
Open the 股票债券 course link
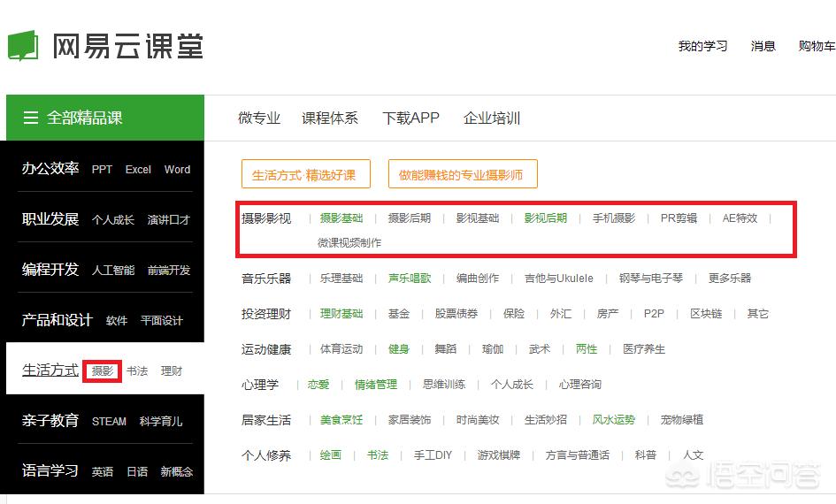coord(456,314)
